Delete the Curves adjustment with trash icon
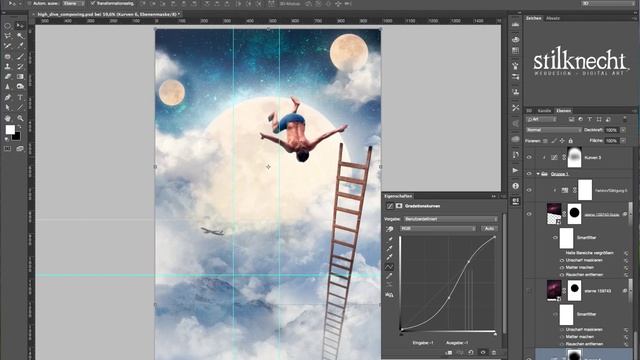640x360 pixels. [494, 352]
